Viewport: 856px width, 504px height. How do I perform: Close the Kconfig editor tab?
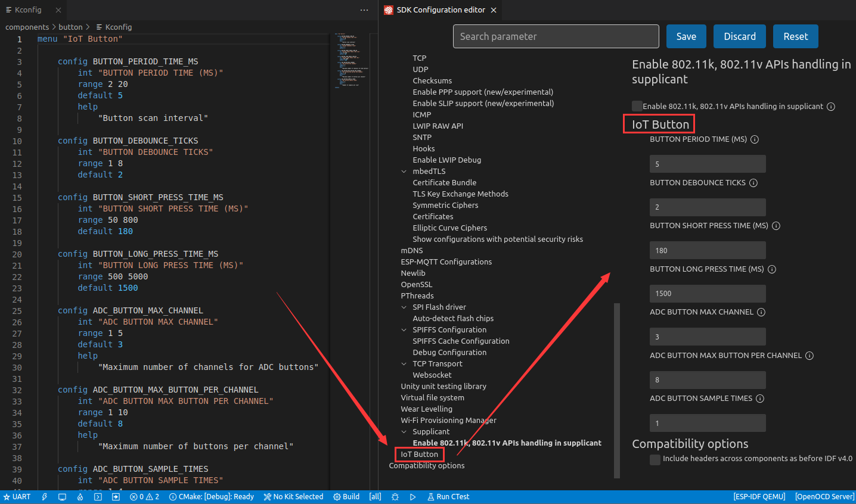[x=58, y=10]
